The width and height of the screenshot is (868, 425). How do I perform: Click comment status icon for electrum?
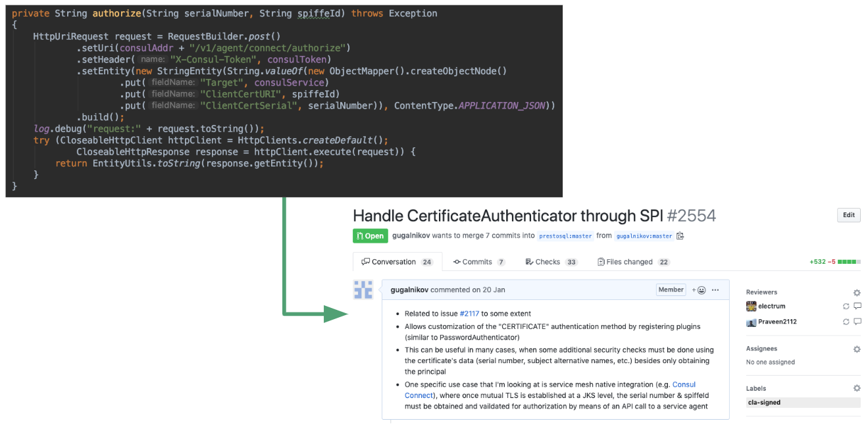[857, 307]
